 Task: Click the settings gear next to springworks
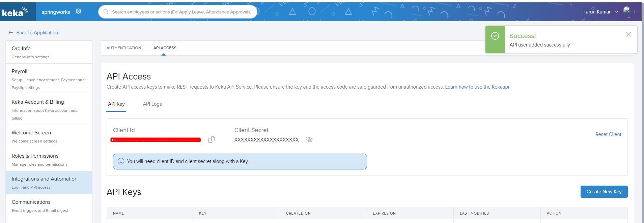(79, 11)
